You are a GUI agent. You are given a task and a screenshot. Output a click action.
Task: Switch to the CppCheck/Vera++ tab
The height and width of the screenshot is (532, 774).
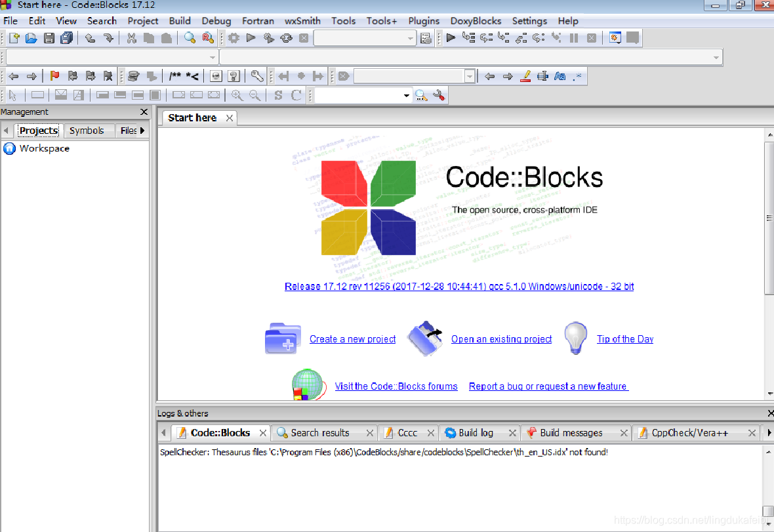(x=689, y=433)
